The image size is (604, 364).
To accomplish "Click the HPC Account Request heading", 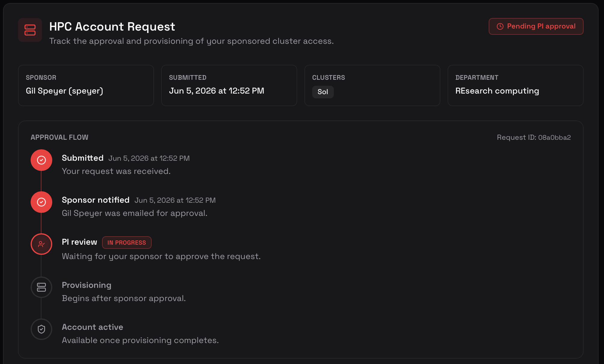I will pos(112,27).
